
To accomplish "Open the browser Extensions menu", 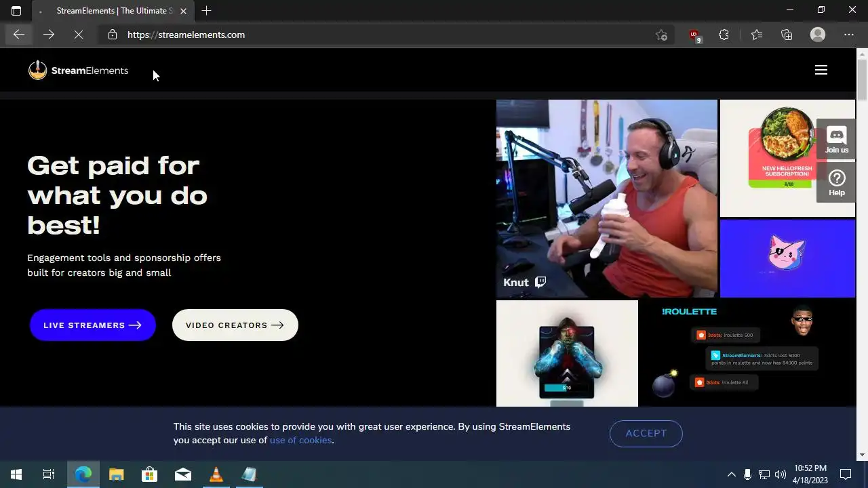I will tap(724, 35).
